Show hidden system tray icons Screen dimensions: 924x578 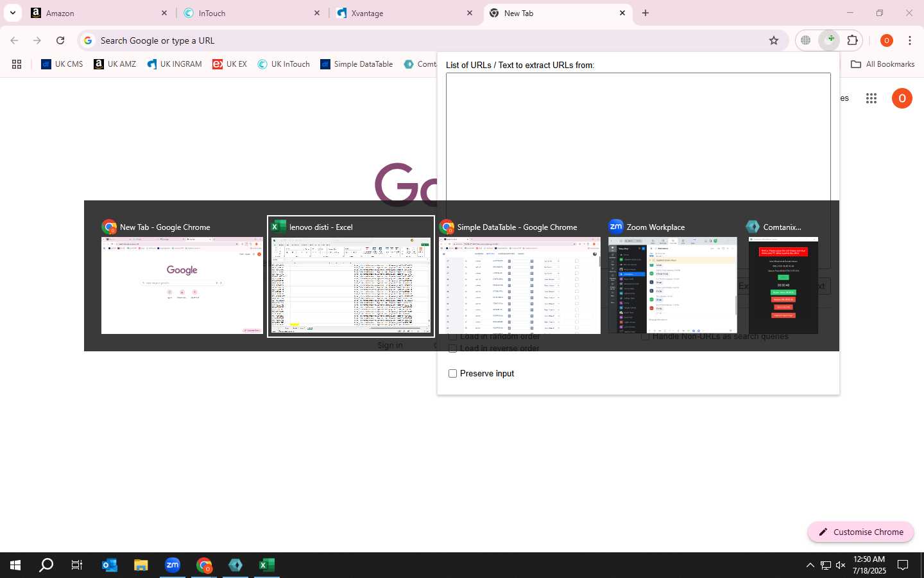(x=810, y=565)
